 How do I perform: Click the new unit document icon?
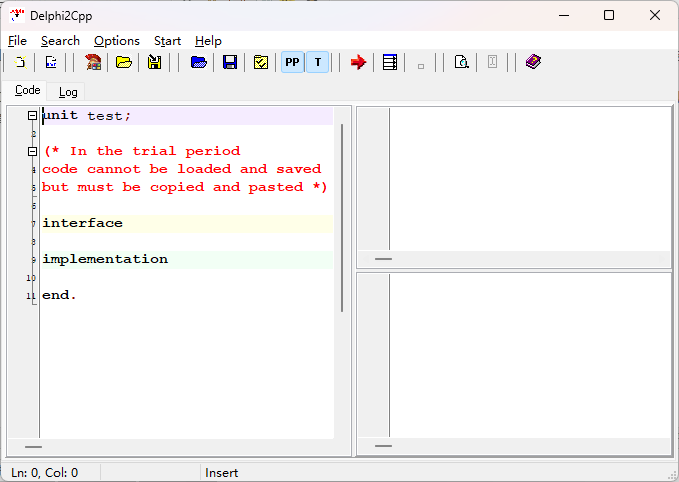coord(51,62)
